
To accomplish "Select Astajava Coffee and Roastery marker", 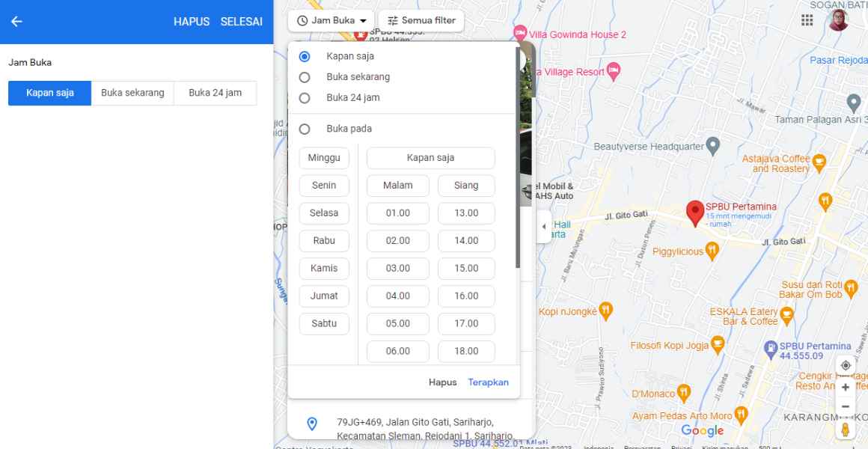I will click(x=819, y=162).
